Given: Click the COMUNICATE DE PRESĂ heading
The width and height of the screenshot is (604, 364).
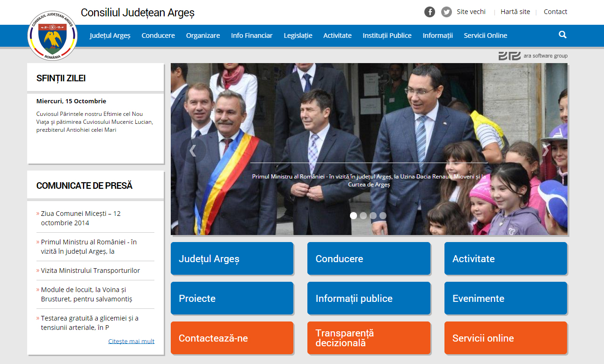Looking at the screenshot, I should (84, 186).
